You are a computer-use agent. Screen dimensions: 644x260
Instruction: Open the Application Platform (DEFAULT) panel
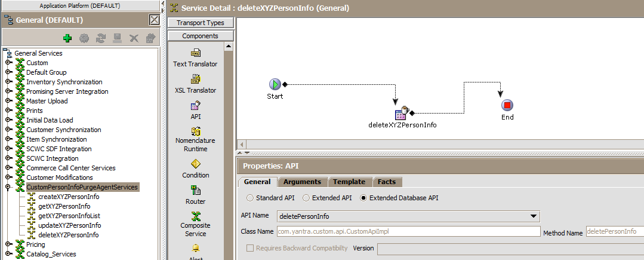click(79, 6)
